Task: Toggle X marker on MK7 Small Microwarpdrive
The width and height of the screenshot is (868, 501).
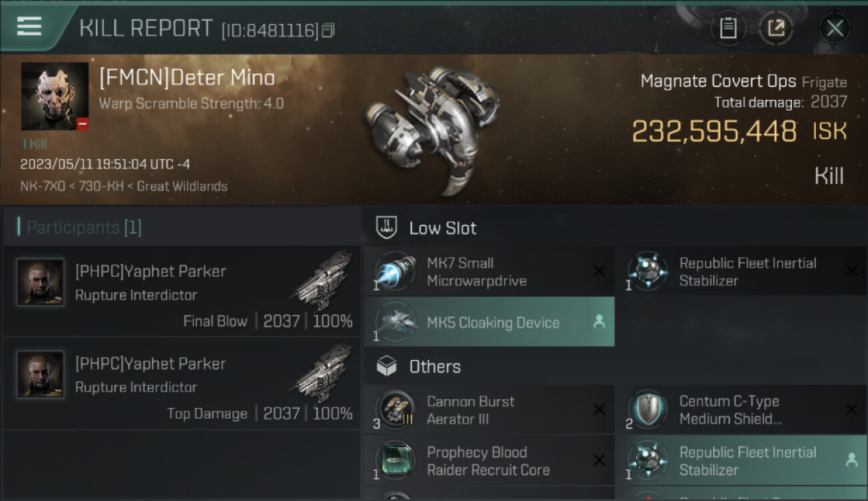Action: tap(599, 271)
